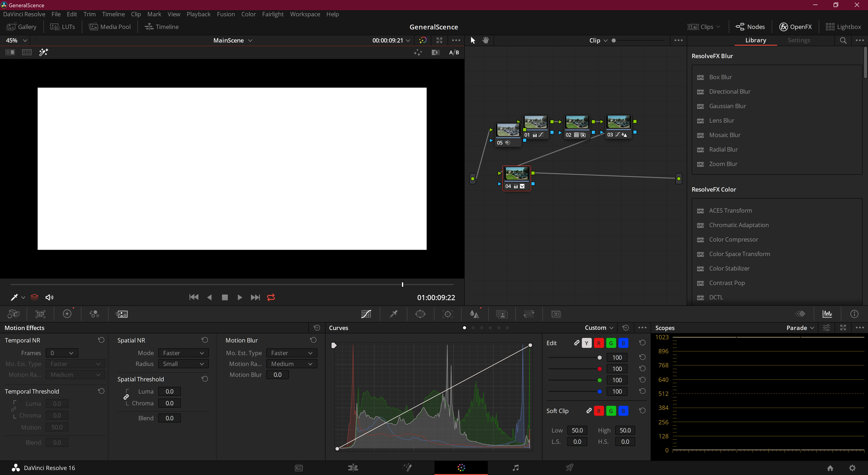Open the Qualifier eyedropper palette
Viewport: 868px width, 475px height.
point(393,314)
